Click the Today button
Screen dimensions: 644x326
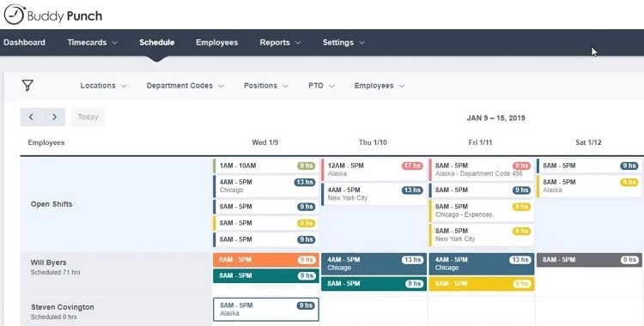coord(88,117)
